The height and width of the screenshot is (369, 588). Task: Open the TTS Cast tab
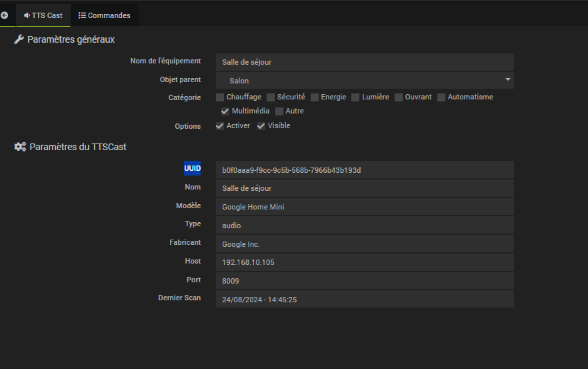click(43, 15)
